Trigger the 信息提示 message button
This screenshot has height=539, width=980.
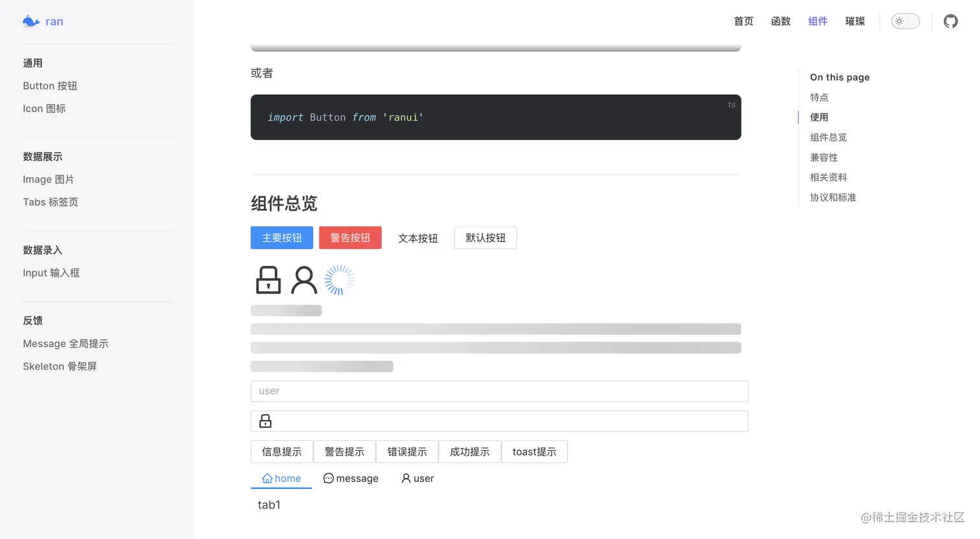282,451
